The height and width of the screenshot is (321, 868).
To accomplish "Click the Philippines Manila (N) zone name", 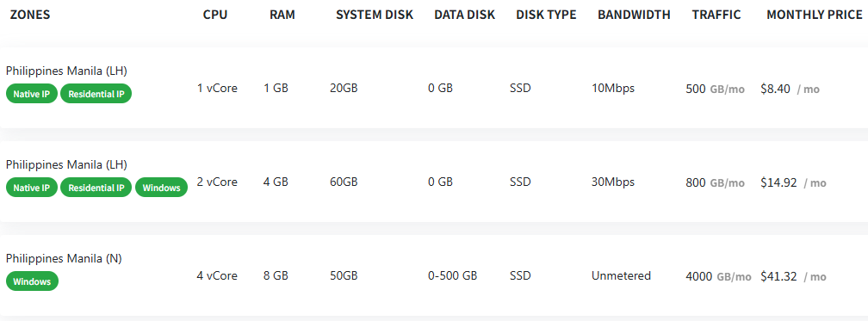I will (x=64, y=258).
